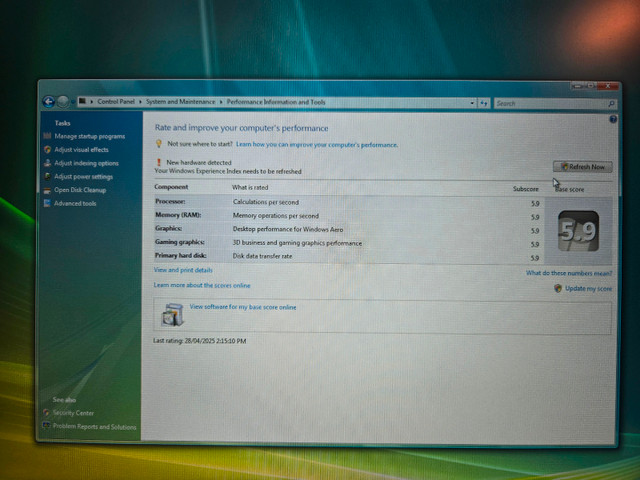
Task: Click the Security Center shield icon
Action: coord(46,413)
